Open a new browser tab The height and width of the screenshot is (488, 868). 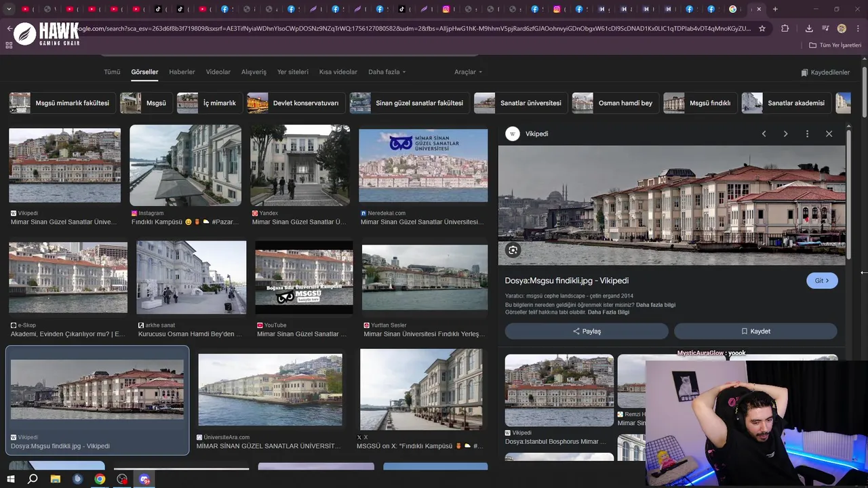[x=775, y=9]
